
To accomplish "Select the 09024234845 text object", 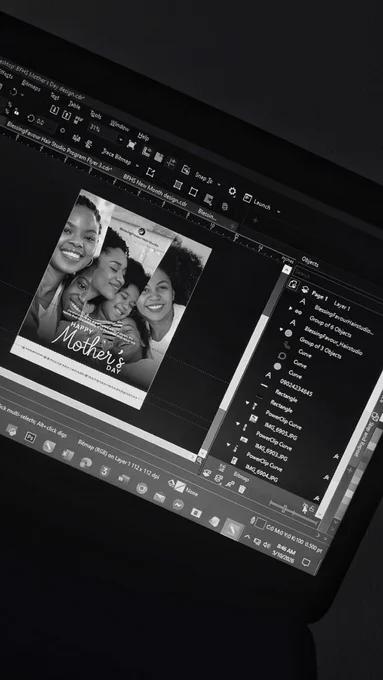I will 296,387.
